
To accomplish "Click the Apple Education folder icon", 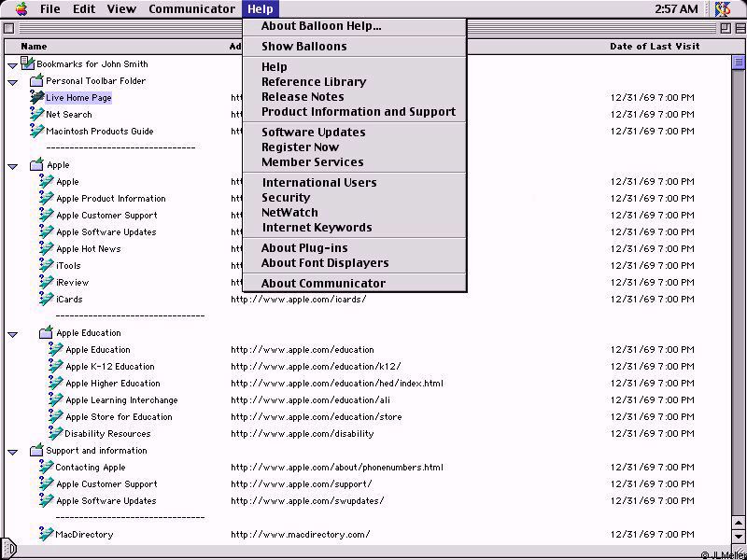I will pyautogui.click(x=47, y=333).
